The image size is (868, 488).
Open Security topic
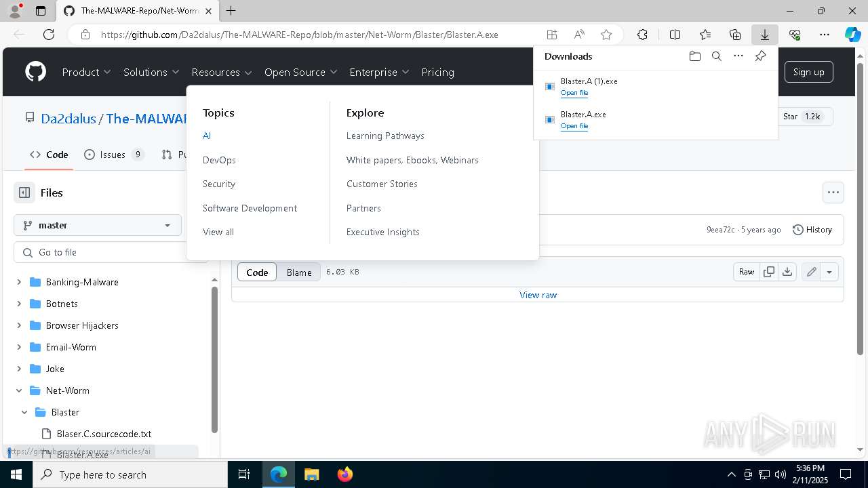tap(219, 184)
